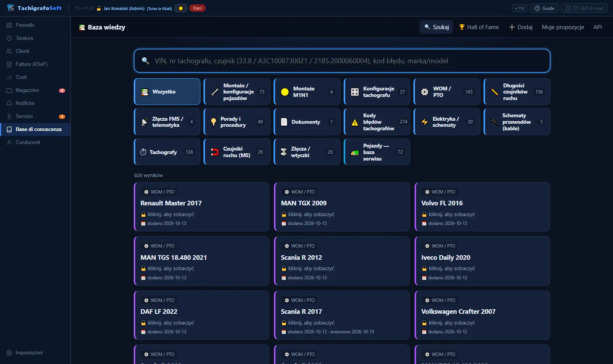Viewport: 613px width, 364px height.
Task: Select the Wszystko category filter
Action: point(167,92)
